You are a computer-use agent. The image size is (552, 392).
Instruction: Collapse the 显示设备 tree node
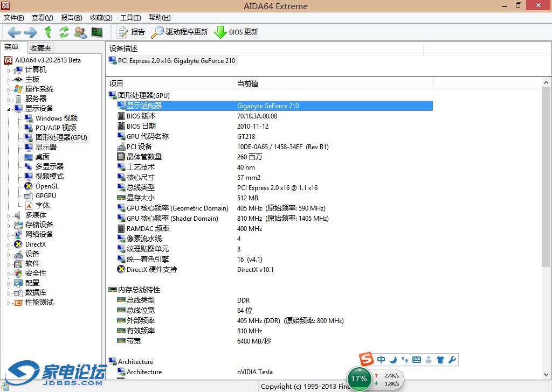pos(9,109)
